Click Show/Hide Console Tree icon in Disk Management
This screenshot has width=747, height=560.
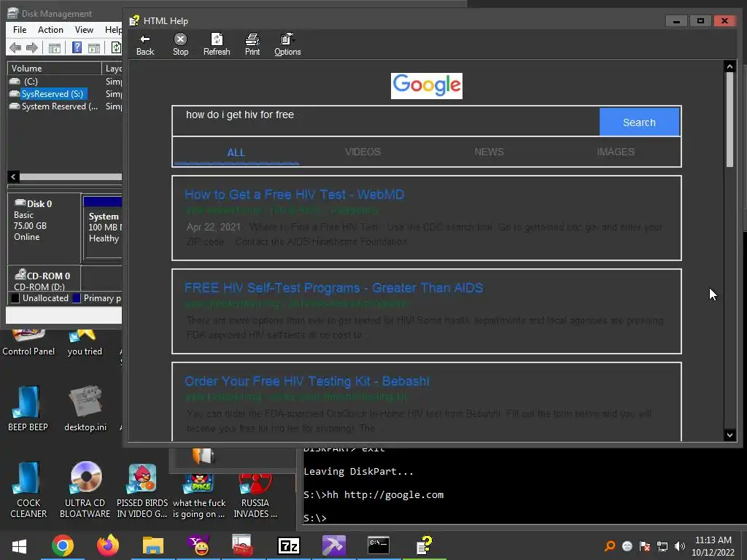click(x=55, y=47)
